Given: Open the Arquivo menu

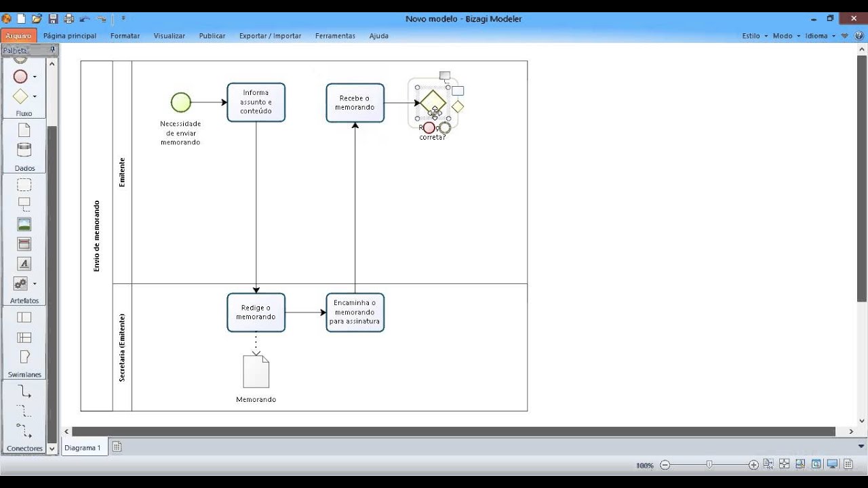Looking at the screenshot, I should click(18, 35).
